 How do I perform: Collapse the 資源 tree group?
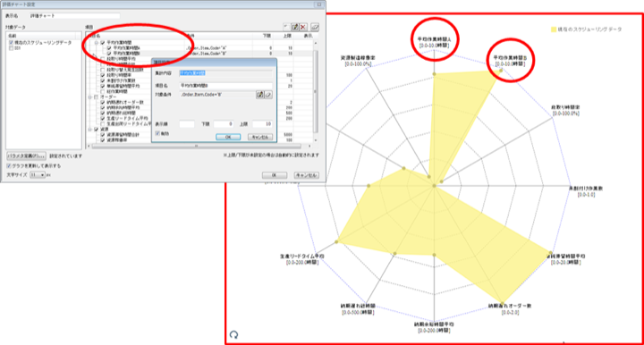click(x=90, y=130)
